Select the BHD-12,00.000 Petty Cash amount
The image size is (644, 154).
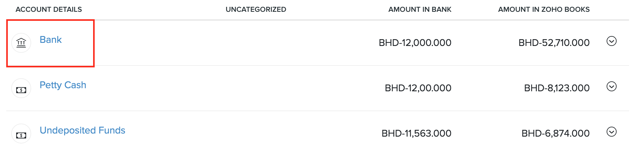point(418,88)
